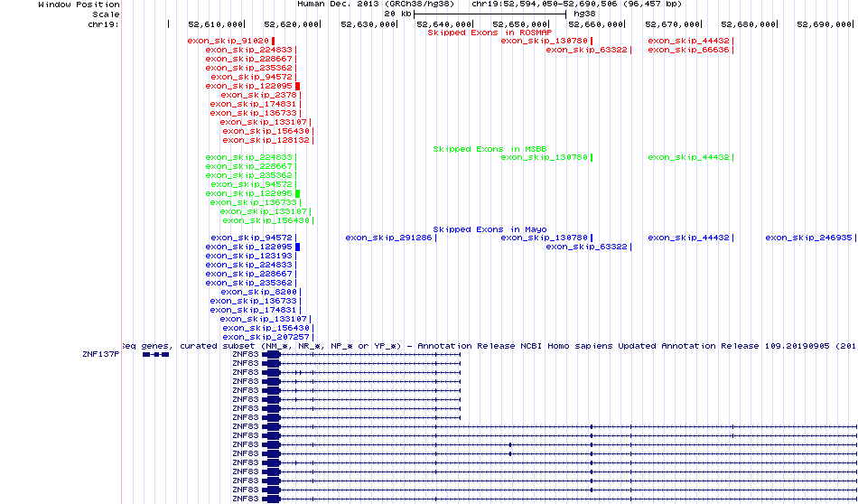Select the blue exon_skip_122095 block in Mayo

point(297,247)
